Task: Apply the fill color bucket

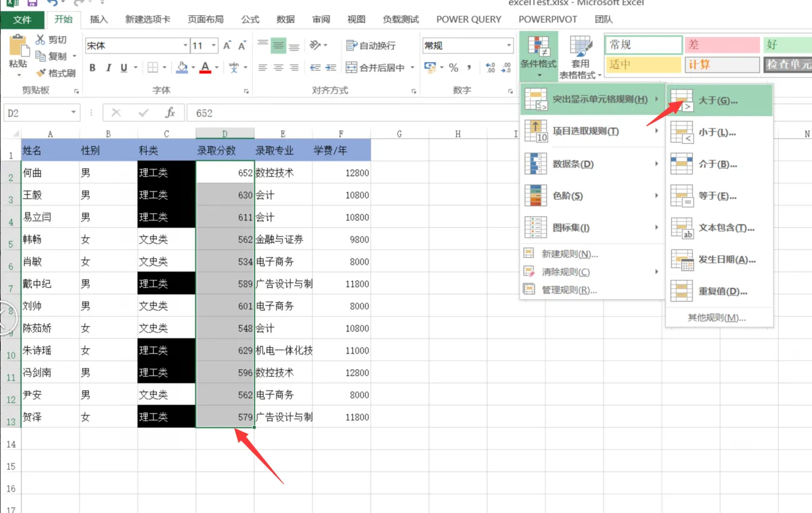Action: [182, 68]
